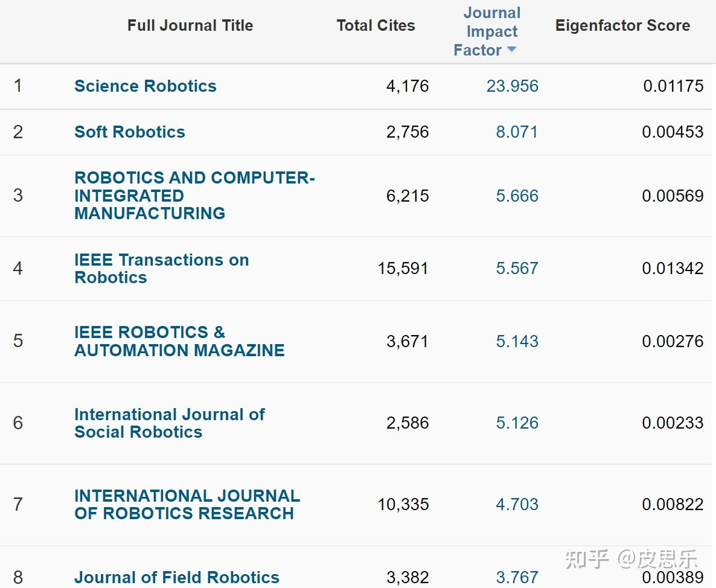
Task: Click impact factor value 5.567
Action: point(517,269)
